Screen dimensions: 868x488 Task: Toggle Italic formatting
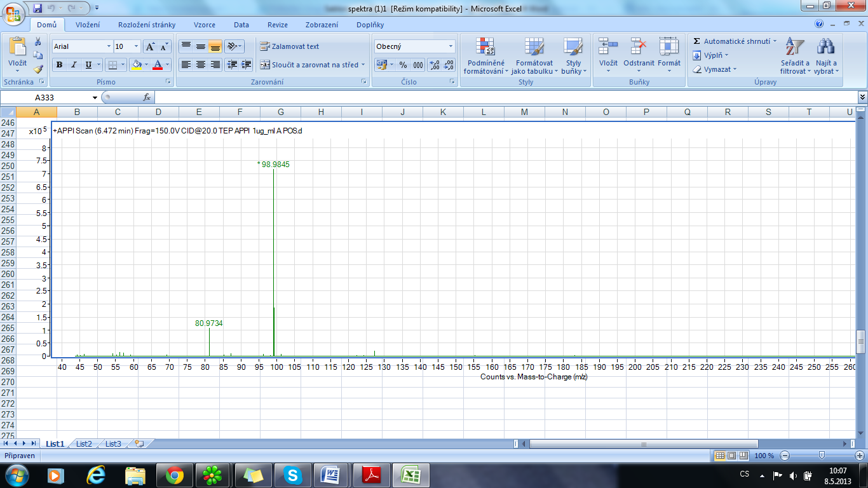pyautogui.click(x=74, y=65)
